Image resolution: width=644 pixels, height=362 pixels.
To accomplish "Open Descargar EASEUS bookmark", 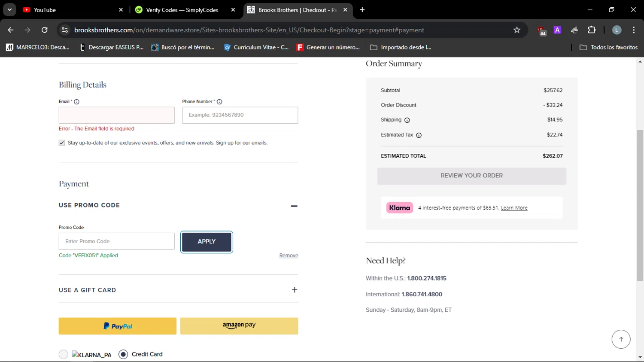I will click(x=112, y=47).
